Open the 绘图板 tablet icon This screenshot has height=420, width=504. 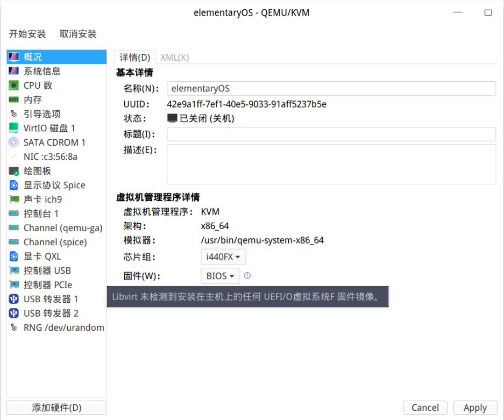[13, 171]
